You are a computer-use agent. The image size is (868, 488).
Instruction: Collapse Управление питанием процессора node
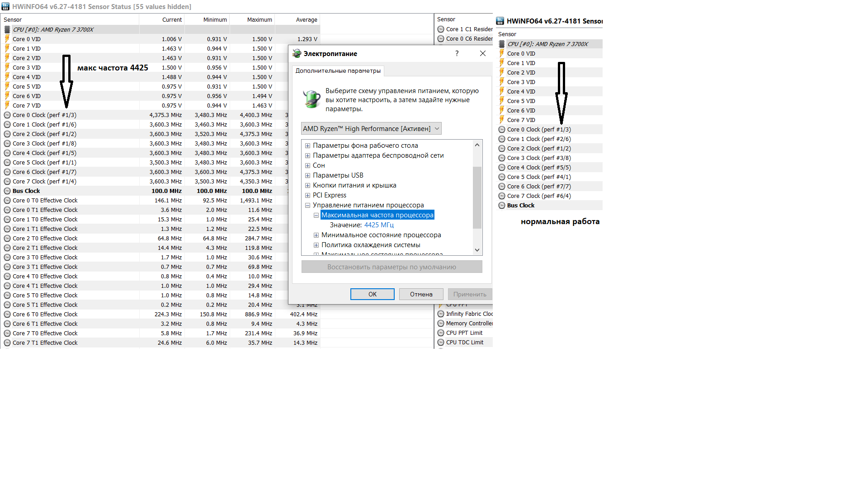[x=307, y=205]
